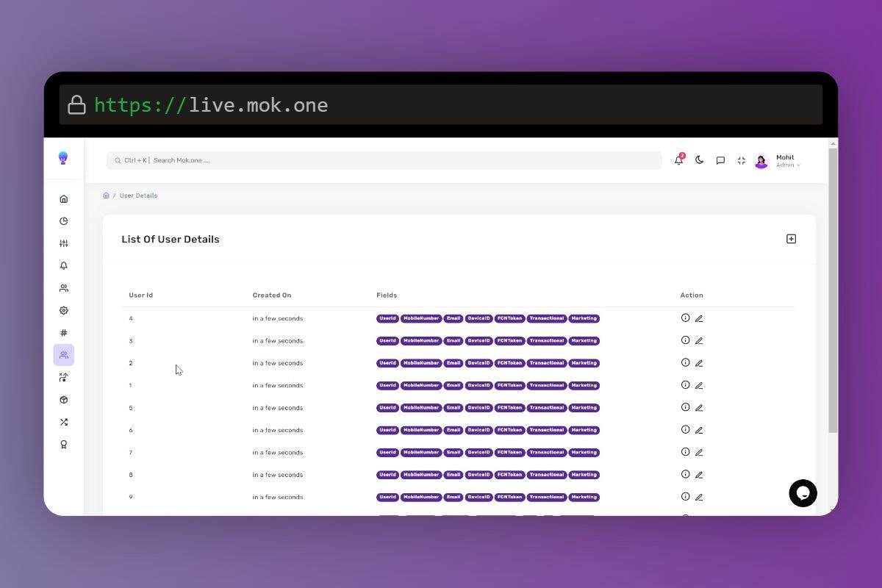This screenshot has height=588, width=882.
Task: Edit user id 7 with pencil icon
Action: click(699, 453)
